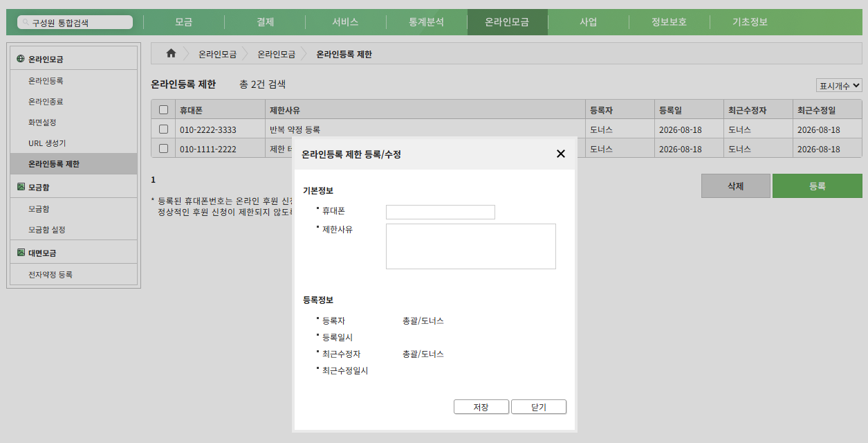This screenshot has width=868, height=443.
Task: Open the 표시개수 dropdown
Action: coord(839,85)
